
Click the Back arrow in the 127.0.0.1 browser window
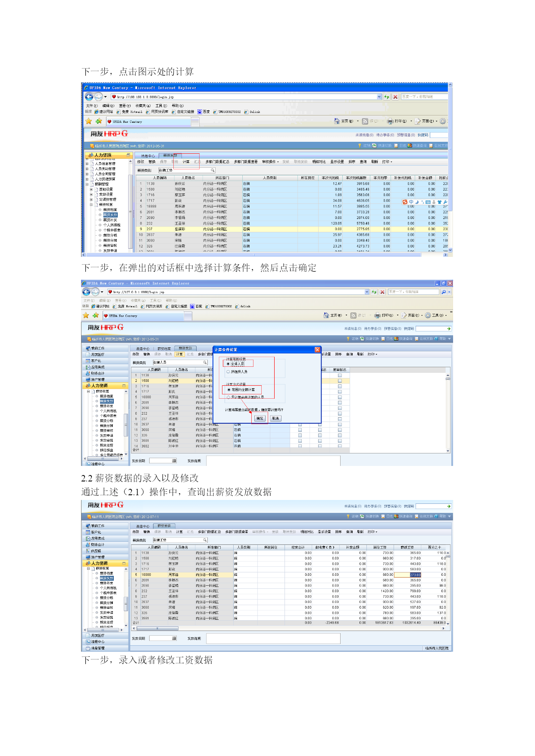point(86,292)
